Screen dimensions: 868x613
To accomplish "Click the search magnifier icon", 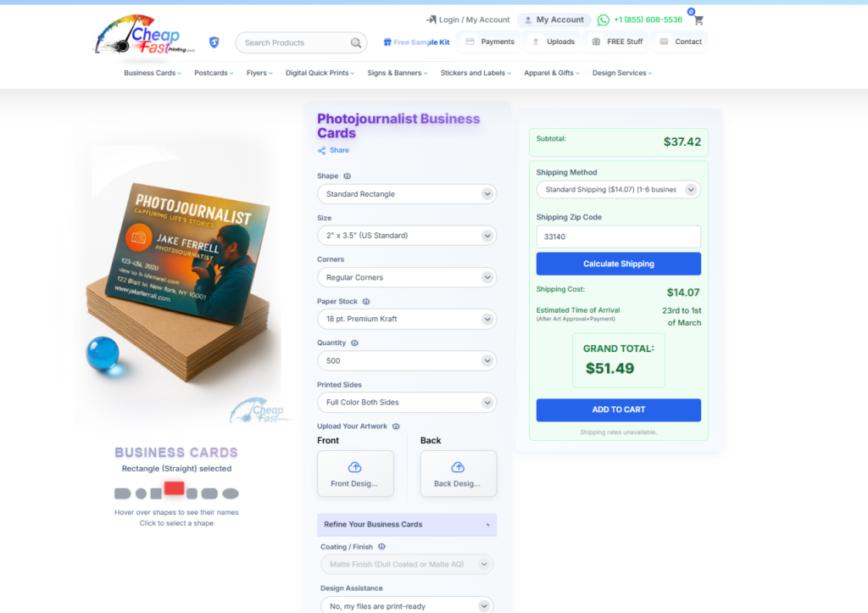I will pyautogui.click(x=356, y=42).
